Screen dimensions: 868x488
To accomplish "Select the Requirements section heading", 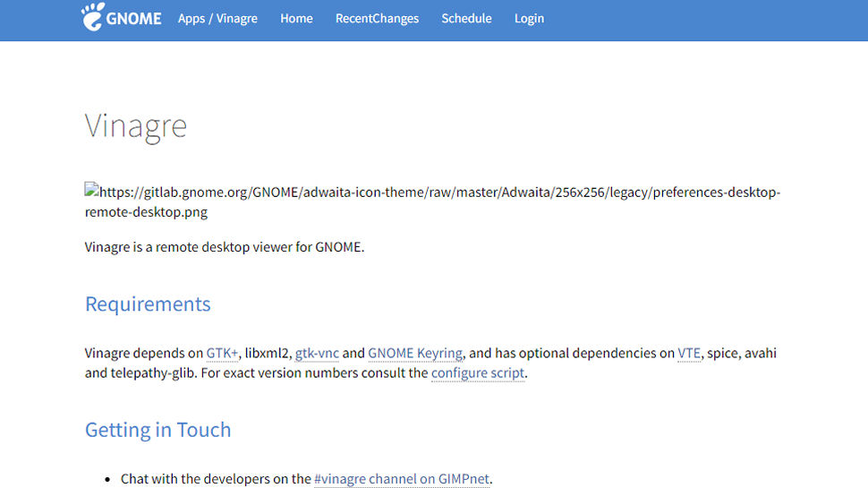I will click(x=148, y=304).
